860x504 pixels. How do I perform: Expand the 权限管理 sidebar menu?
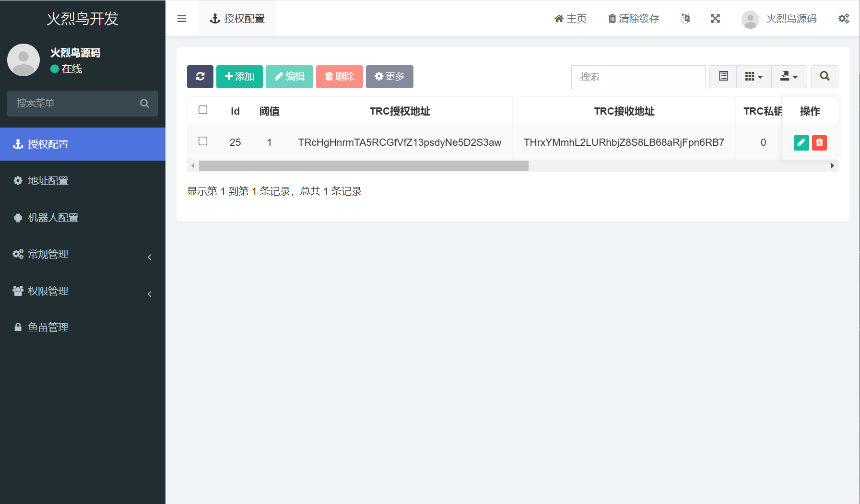pos(82,291)
